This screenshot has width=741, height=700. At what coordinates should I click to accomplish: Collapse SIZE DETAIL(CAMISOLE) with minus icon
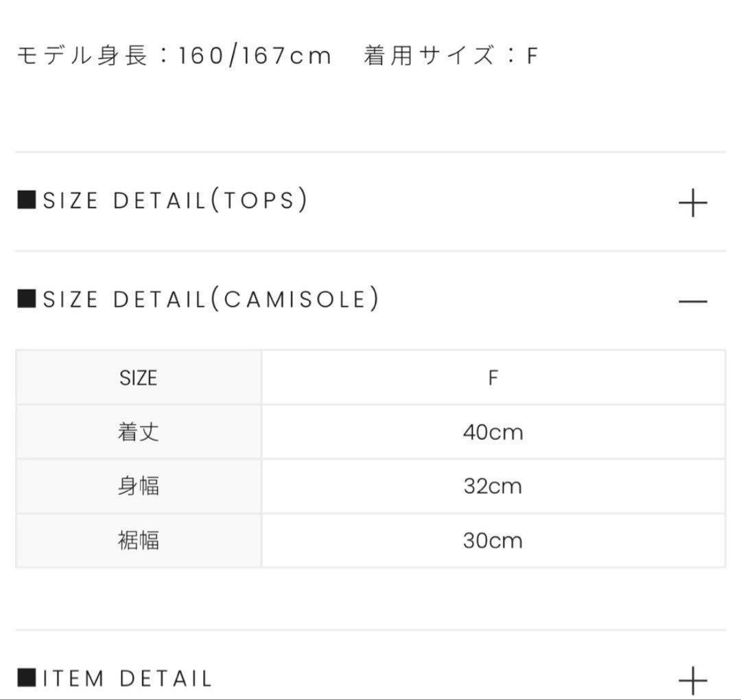coord(692,301)
